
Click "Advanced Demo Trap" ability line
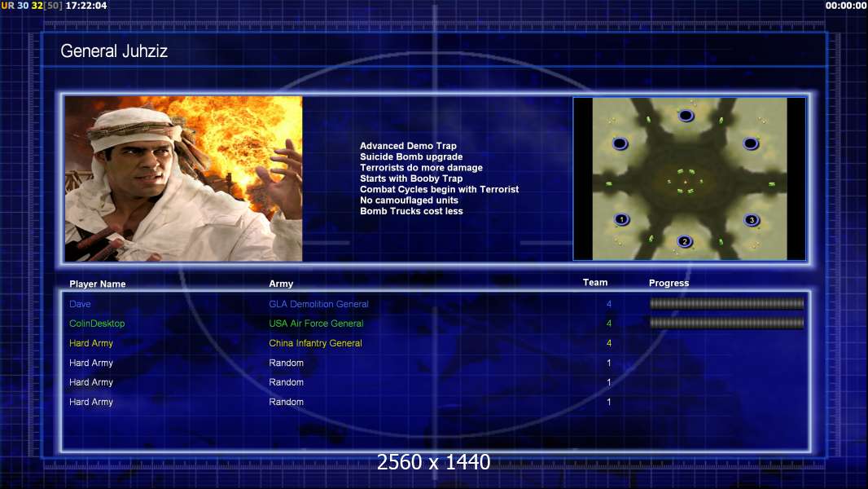click(x=408, y=146)
